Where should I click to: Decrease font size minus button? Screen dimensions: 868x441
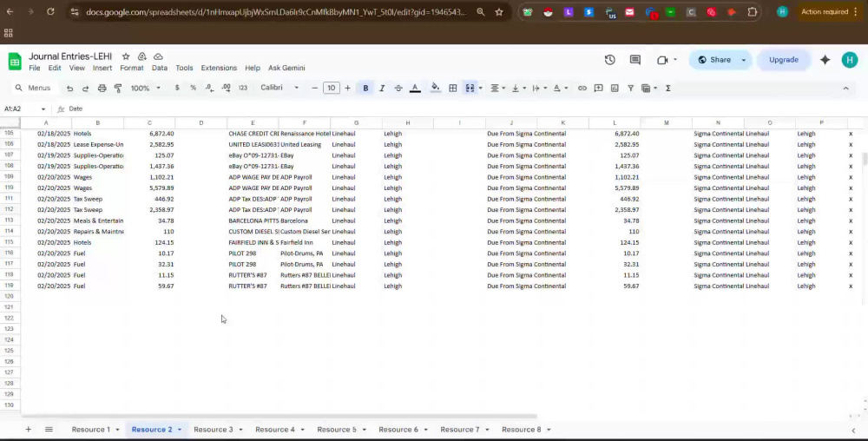coord(314,88)
